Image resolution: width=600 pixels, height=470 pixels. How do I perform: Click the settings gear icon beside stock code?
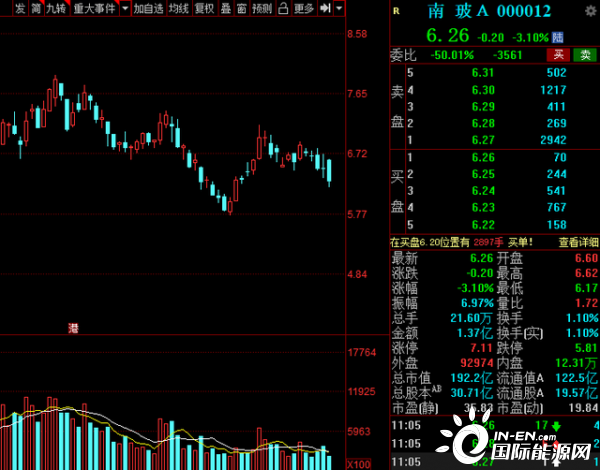591,10
